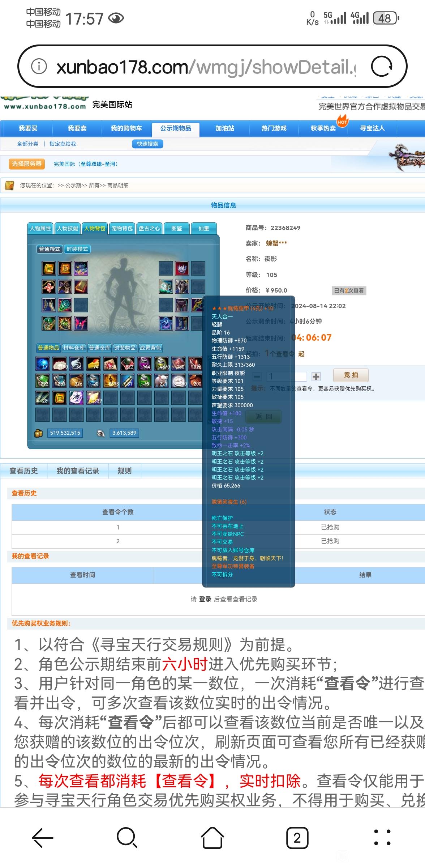This screenshot has width=425, height=868.
Task: Open the browser four-dot menu
Action: coord(382,838)
